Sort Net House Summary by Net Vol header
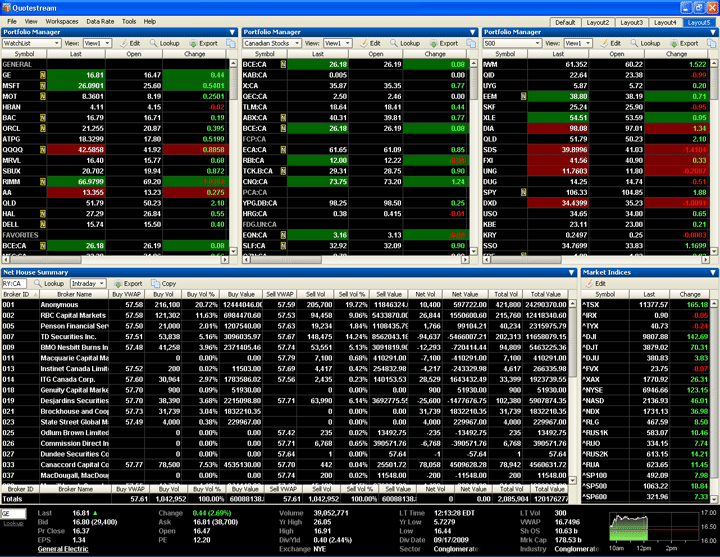Screen dimensions: 720x557 click(425, 294)
